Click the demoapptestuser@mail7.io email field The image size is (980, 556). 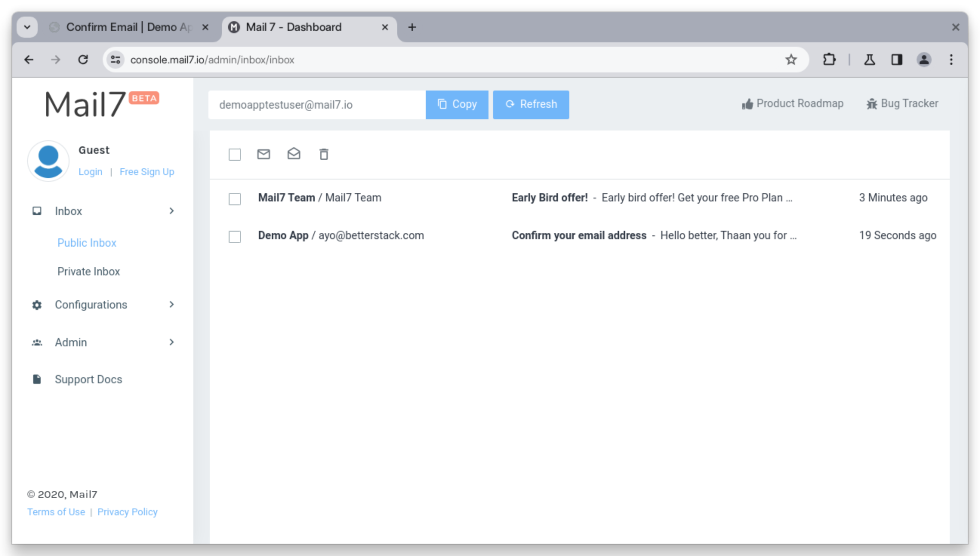[317, 104]
